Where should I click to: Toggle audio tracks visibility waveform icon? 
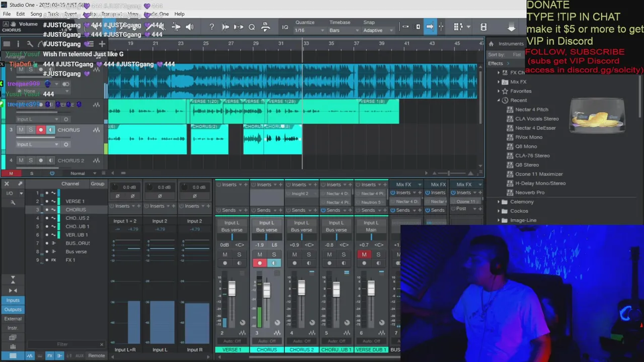30,355
